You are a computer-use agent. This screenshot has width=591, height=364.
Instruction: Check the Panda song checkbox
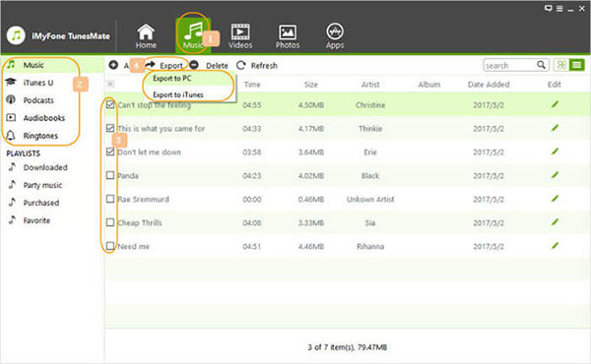pyautogui.click(x=110, y=175)
